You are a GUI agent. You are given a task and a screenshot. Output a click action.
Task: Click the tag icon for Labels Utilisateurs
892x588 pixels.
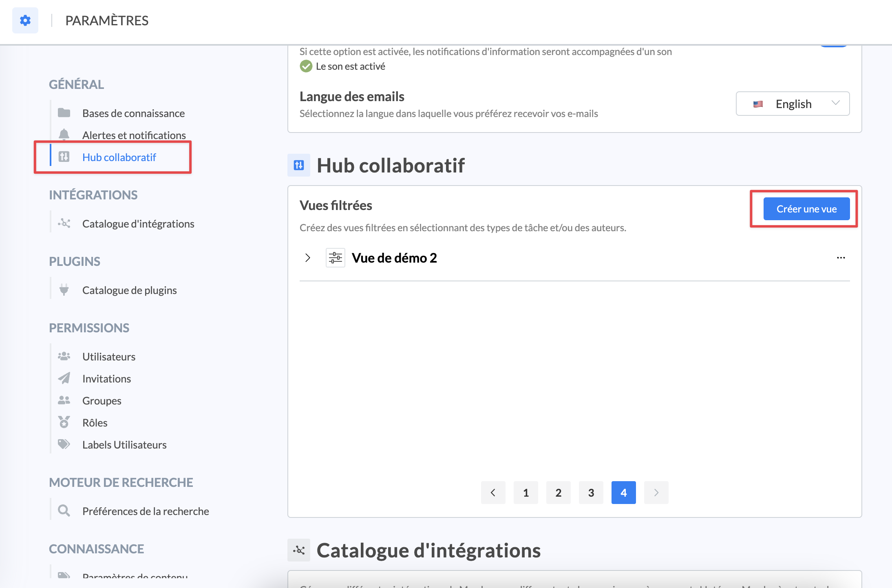64,444
